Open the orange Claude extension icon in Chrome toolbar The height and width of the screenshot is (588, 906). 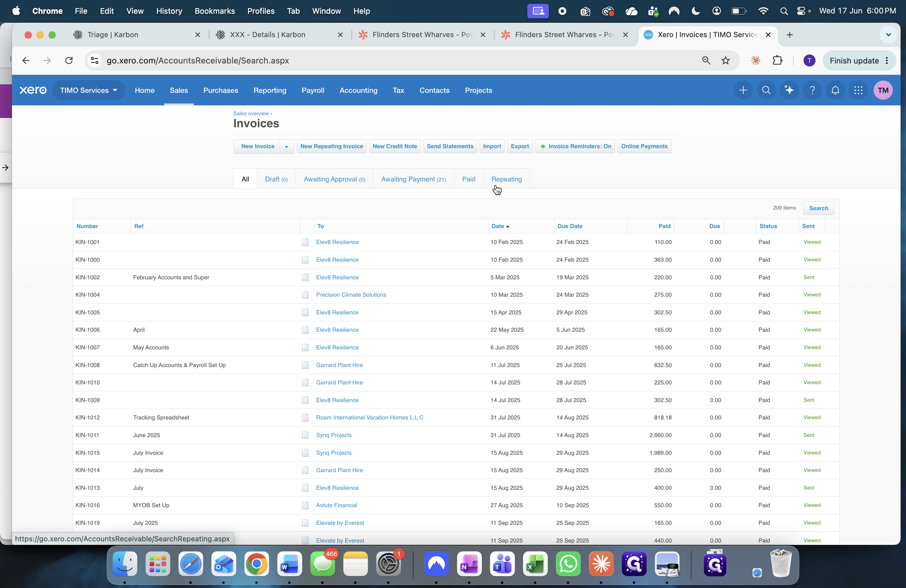[756, 60]
